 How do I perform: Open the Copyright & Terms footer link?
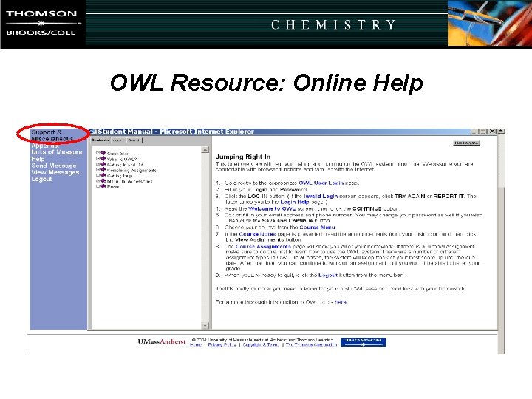(261, 345)
